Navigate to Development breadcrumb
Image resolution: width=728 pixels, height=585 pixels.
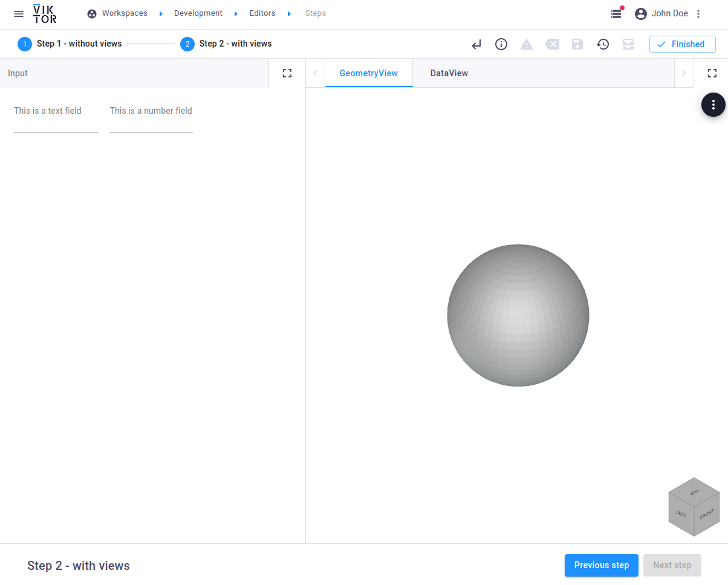[198, 13]
